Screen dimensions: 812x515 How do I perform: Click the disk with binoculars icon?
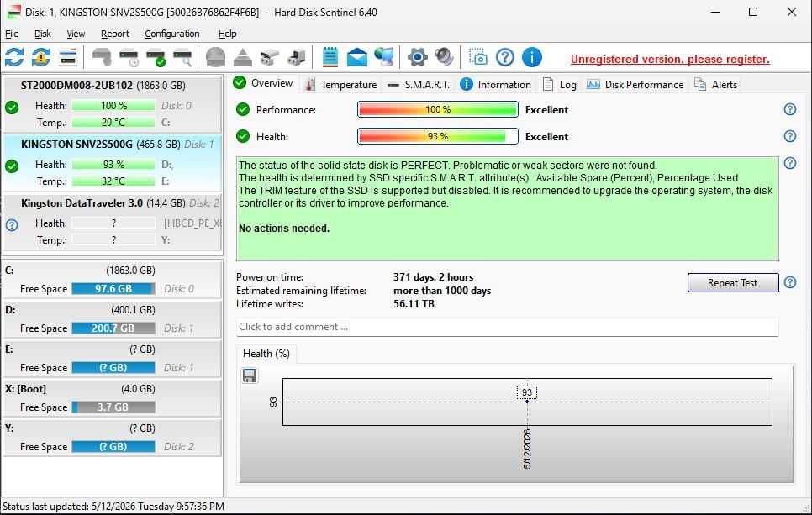point(269,57)
